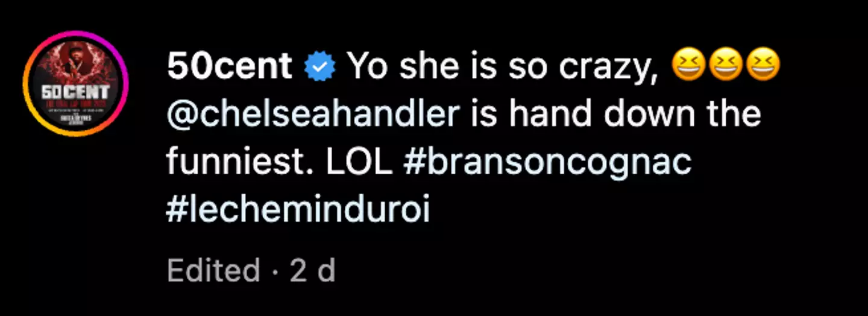Click the phrase "she is so"
Screen dimensions: 868x316
[x=470, y=68]
